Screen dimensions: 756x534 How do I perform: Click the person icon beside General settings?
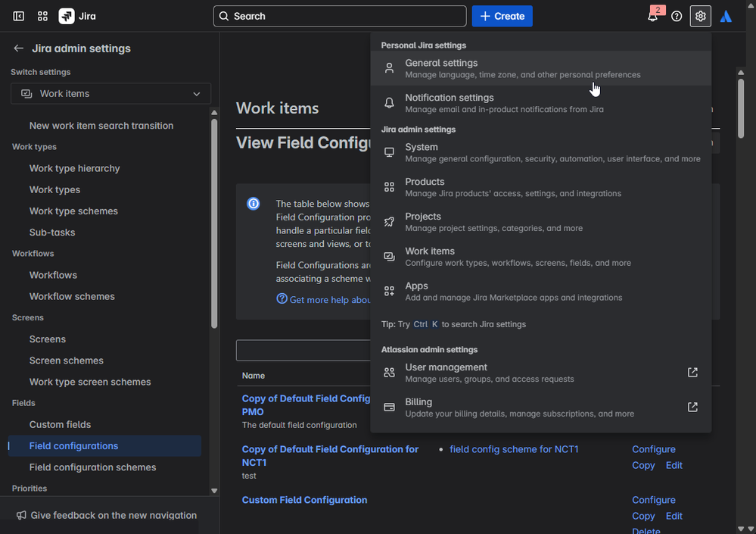(x=389, y=68)
